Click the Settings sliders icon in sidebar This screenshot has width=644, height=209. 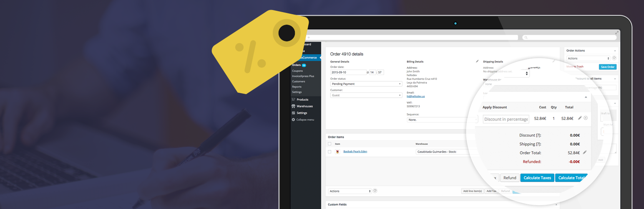point(293,113)
